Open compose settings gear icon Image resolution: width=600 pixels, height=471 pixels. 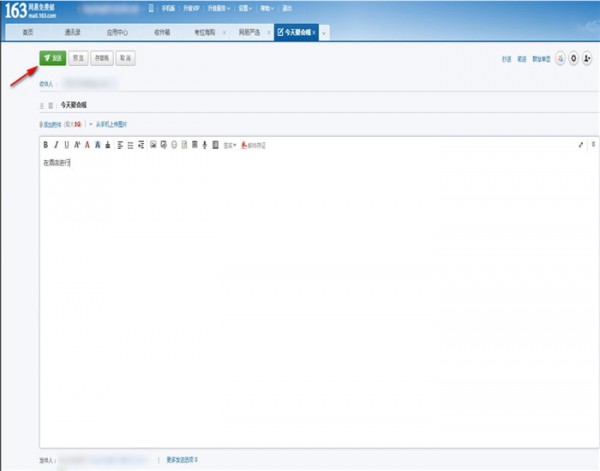click(574, 59)
